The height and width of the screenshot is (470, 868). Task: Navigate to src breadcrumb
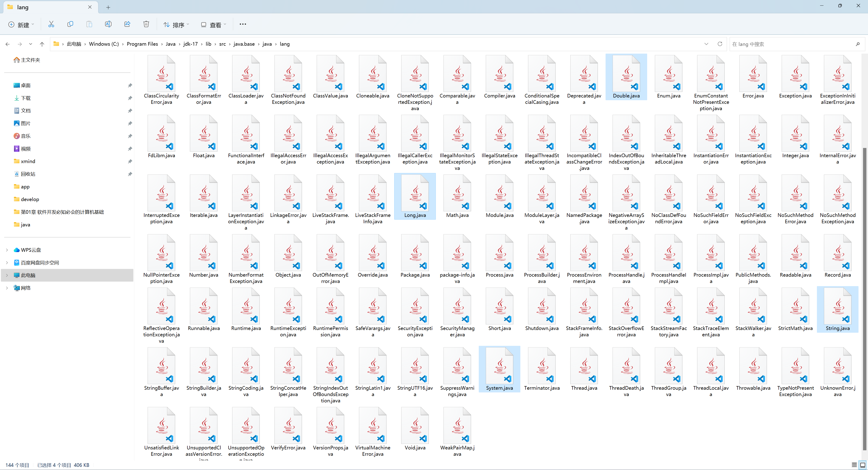click(x=222, y=44)
